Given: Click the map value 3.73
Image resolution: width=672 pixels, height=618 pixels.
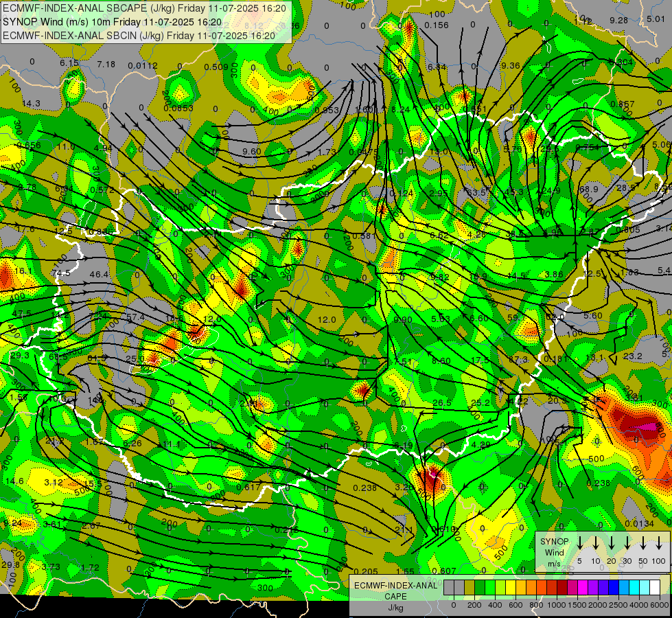Looking at the screenshot, I should [x=51, y=566].
